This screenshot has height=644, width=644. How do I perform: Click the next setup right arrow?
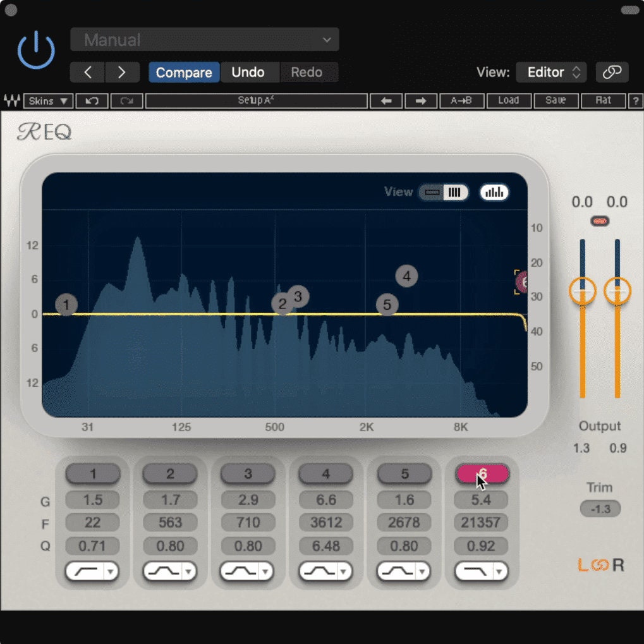(421, 100)
